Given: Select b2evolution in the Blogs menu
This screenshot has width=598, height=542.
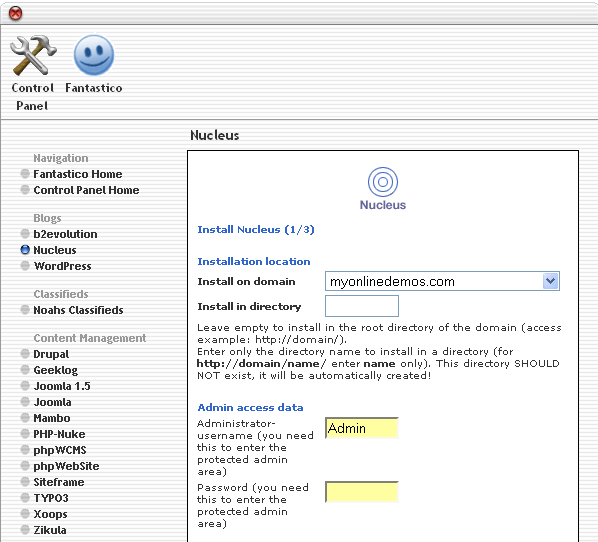Looking at the screenshot, I should pos(65,234).
